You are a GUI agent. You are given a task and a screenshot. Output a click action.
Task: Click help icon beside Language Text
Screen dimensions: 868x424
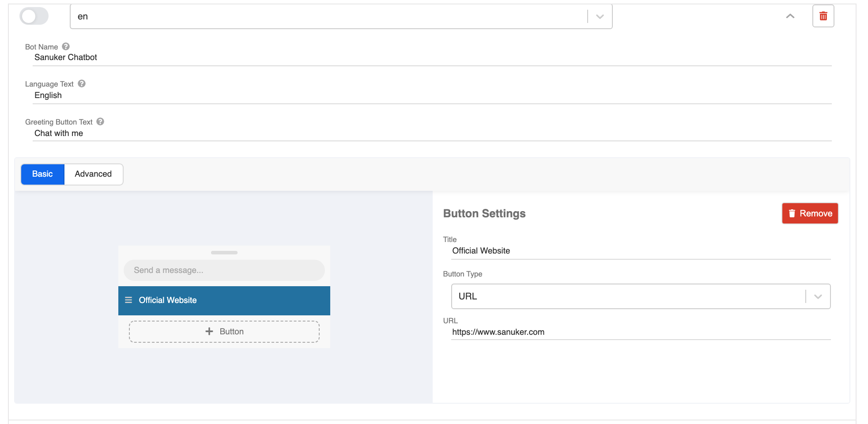82,83
